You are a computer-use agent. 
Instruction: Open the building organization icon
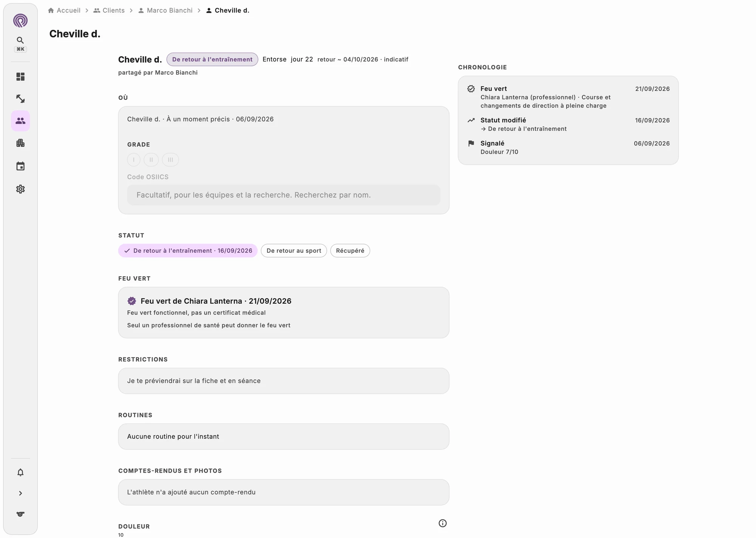20,143
